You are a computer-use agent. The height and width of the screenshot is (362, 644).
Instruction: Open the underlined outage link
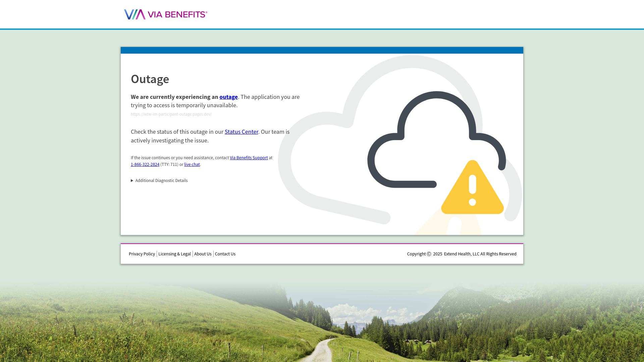228,97
